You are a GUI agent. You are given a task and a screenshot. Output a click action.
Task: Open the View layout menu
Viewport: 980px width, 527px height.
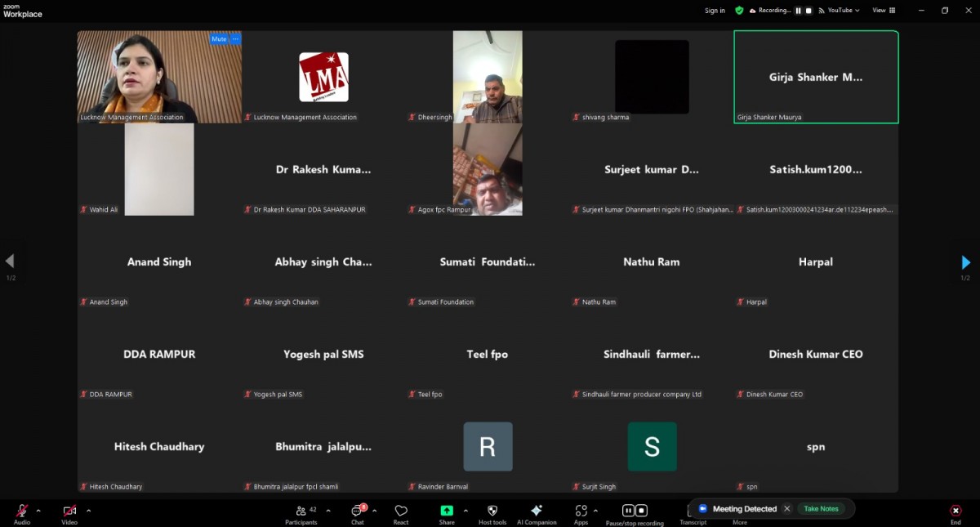tap(884, 11)
